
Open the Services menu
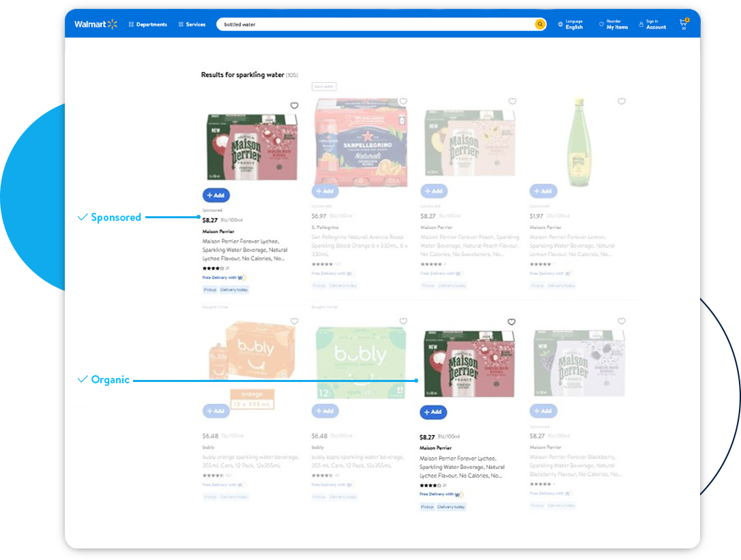click(x=192, y=24)
